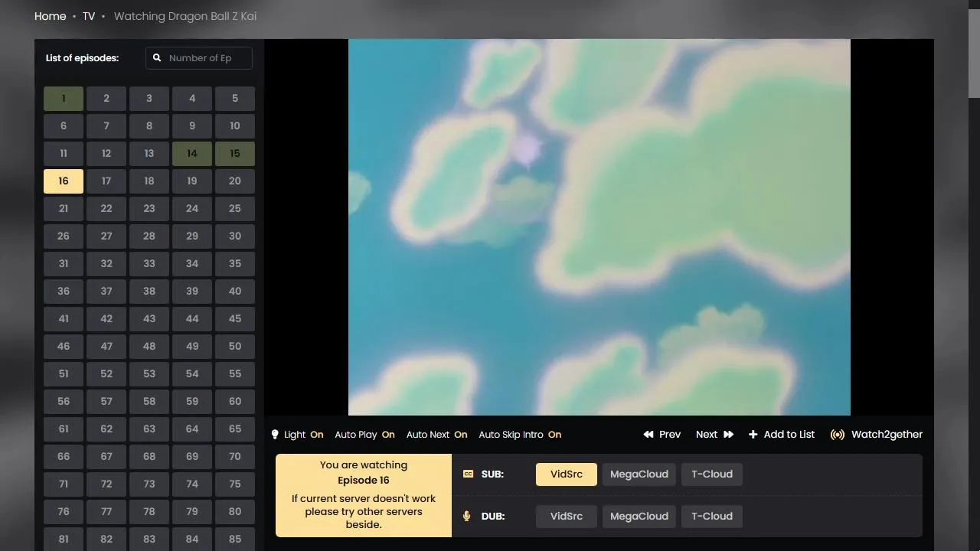Go to next episode with Next
Image resolution: width=980 pixels, height=551 pixels.
714,434
